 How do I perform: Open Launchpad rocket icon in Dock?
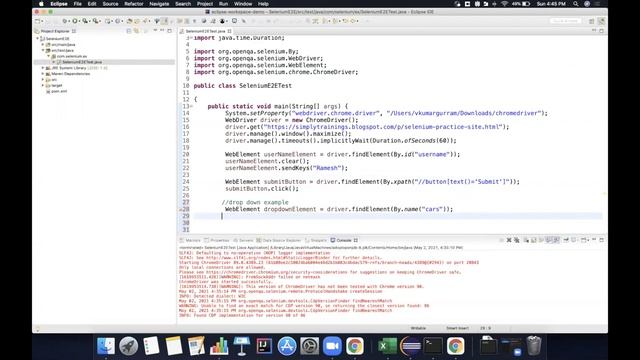[x=129, y=346]
